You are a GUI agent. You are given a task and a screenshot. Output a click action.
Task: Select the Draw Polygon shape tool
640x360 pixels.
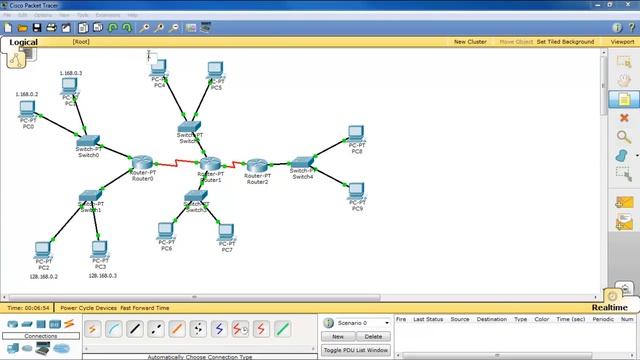pyautogui.click(x=622, y=156)
